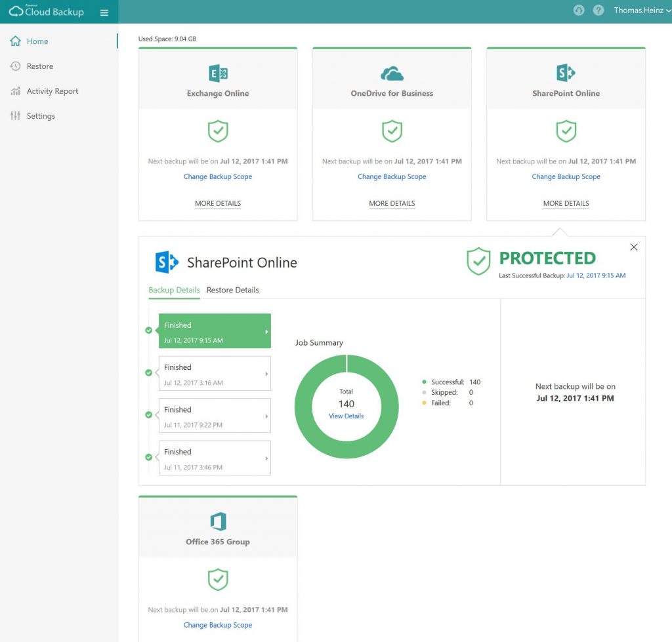Open View Details in job summary
Viewport: 672px width, 642px height.
[346, 416]
